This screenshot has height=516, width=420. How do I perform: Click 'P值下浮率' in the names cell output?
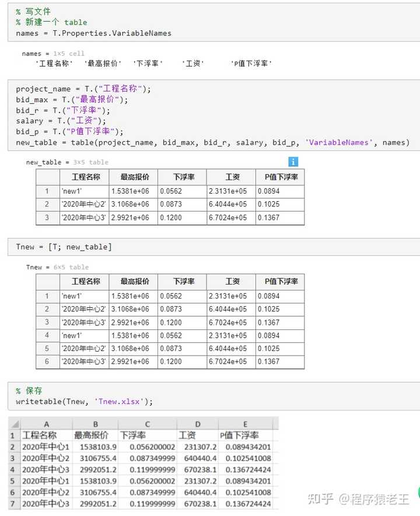251,63
